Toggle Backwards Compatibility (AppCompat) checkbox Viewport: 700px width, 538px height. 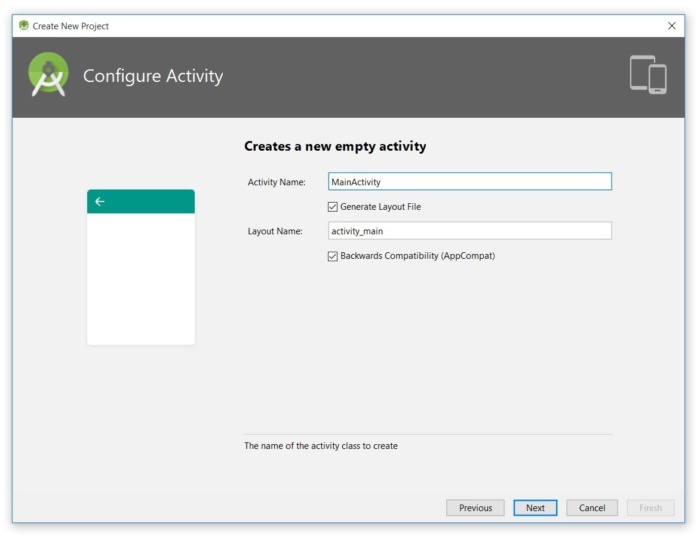tap(333, 256)
